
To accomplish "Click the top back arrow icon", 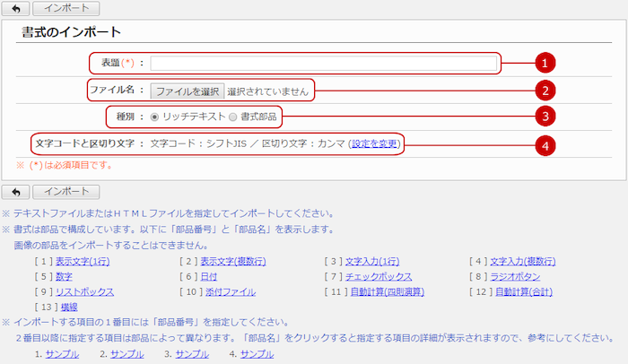I will pyautogui.click(x=14, y=9).
